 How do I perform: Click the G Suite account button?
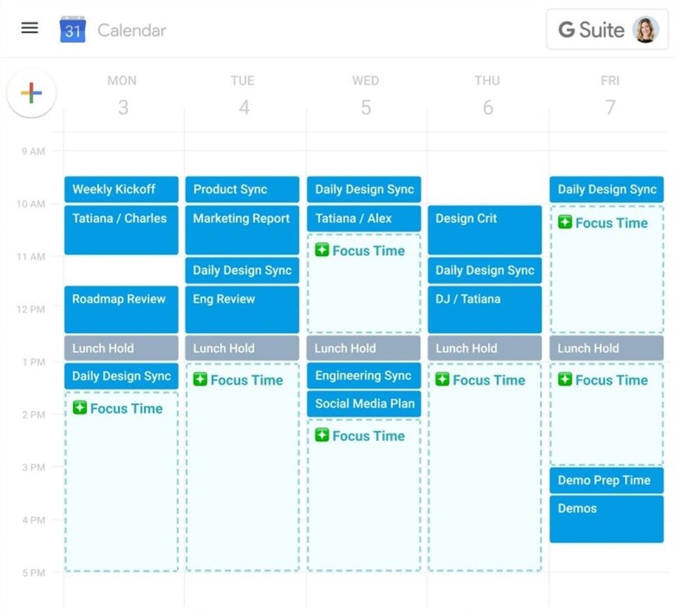click(591, 30)
